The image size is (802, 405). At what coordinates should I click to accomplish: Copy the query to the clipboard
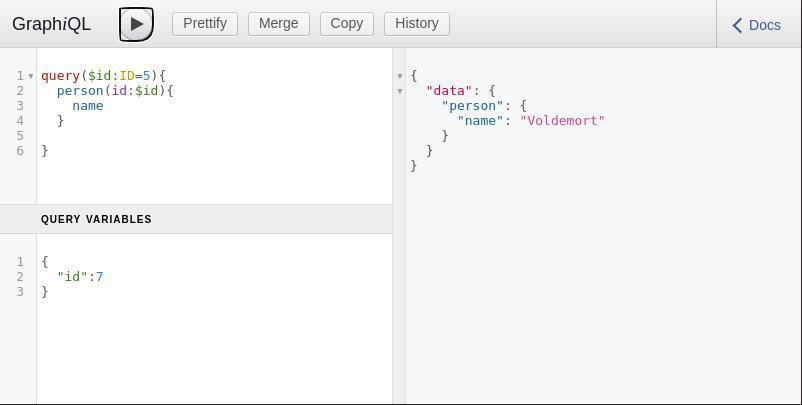(x=346, y=23)
